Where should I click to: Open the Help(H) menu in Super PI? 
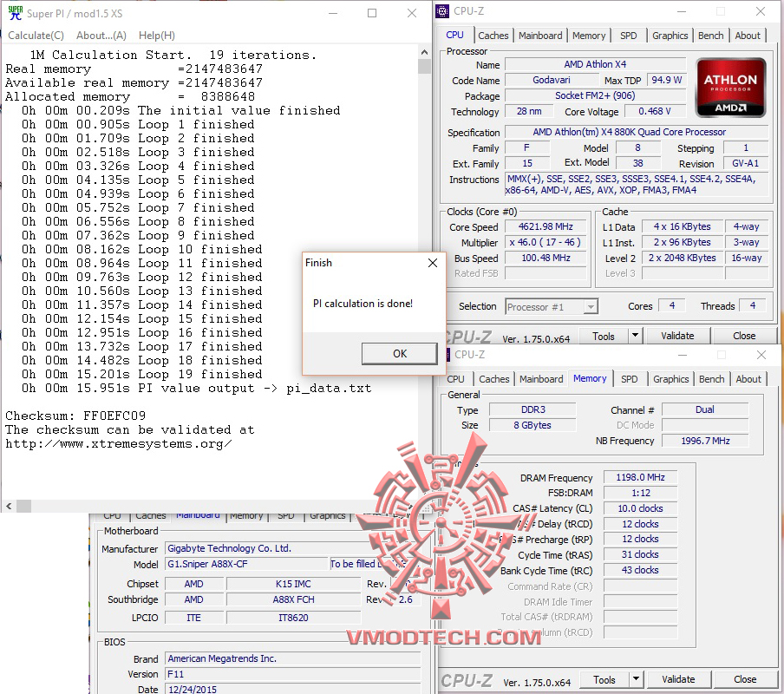tap(156, 36)
